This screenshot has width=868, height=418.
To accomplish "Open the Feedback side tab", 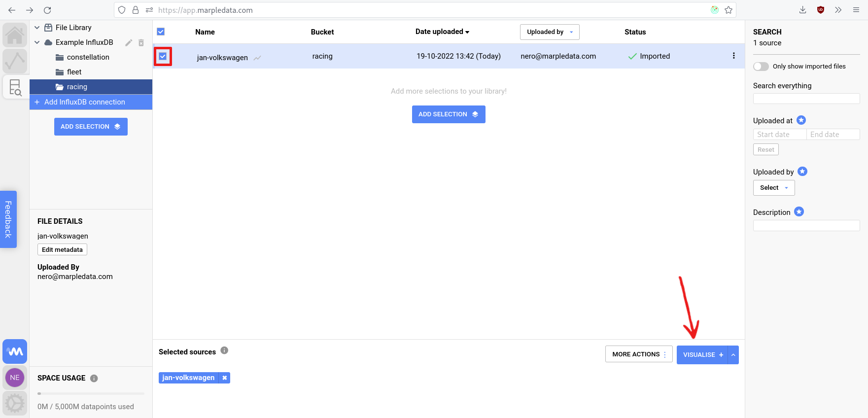I will [8, 219].
